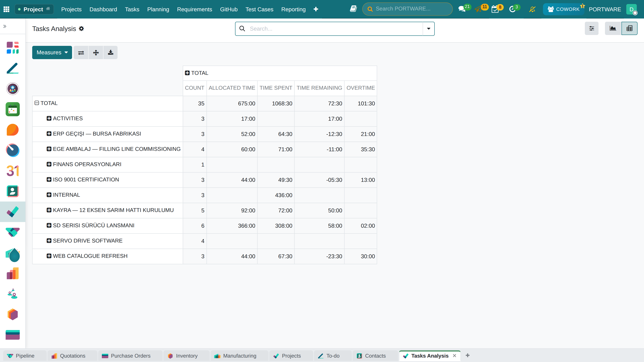Collapse the TOTAL row group
This screenshot has width=644, height=362.
(37, 103)
